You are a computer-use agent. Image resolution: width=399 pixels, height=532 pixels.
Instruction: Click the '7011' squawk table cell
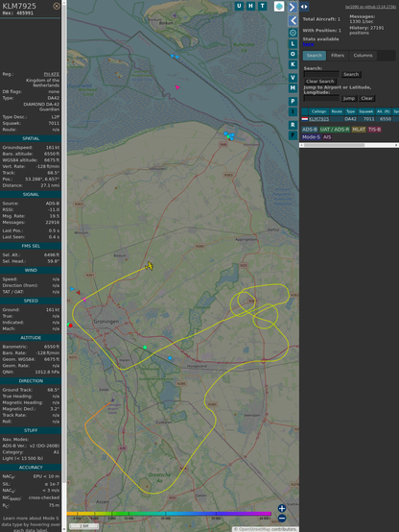(x=368, y=119)
